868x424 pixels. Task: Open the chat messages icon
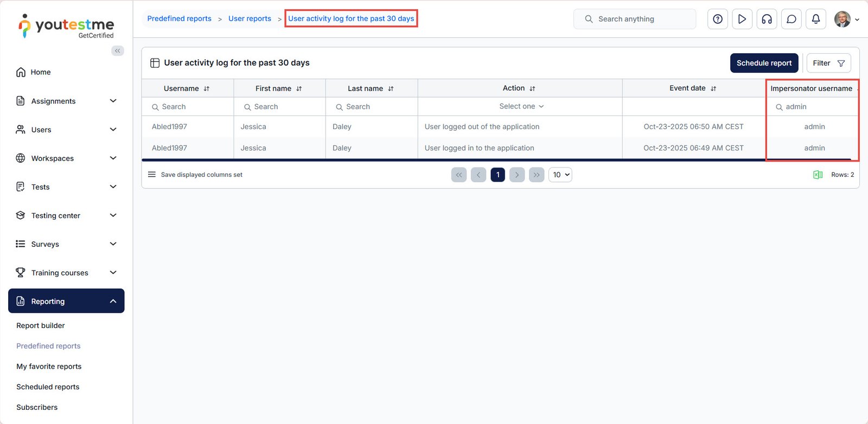(x=791, y=19)
